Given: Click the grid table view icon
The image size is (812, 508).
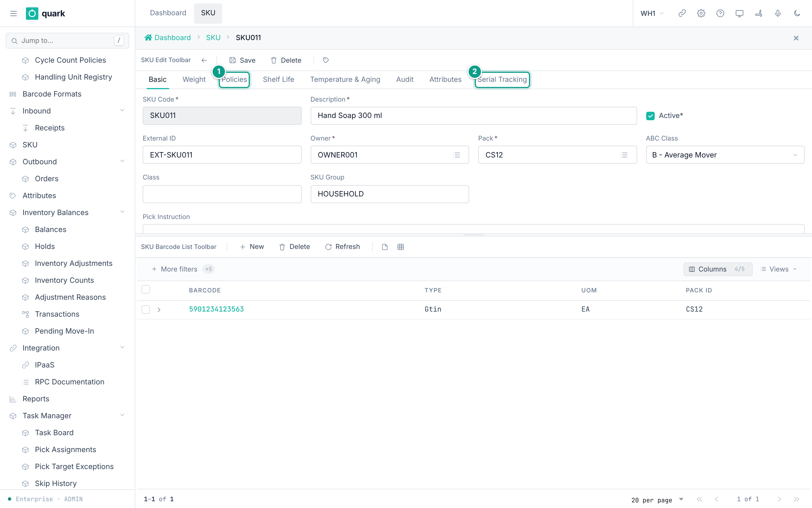Looking at the screenshot, I should (401, 247).
